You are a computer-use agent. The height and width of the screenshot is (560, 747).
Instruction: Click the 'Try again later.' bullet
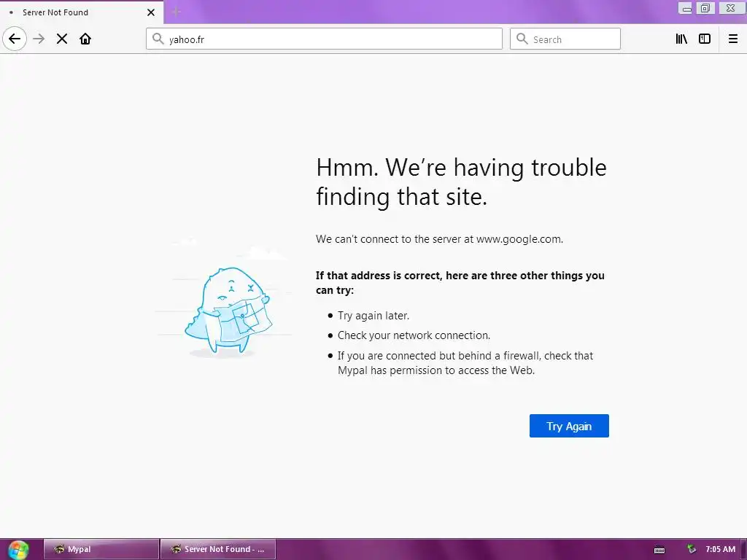(x=373, y=316)
